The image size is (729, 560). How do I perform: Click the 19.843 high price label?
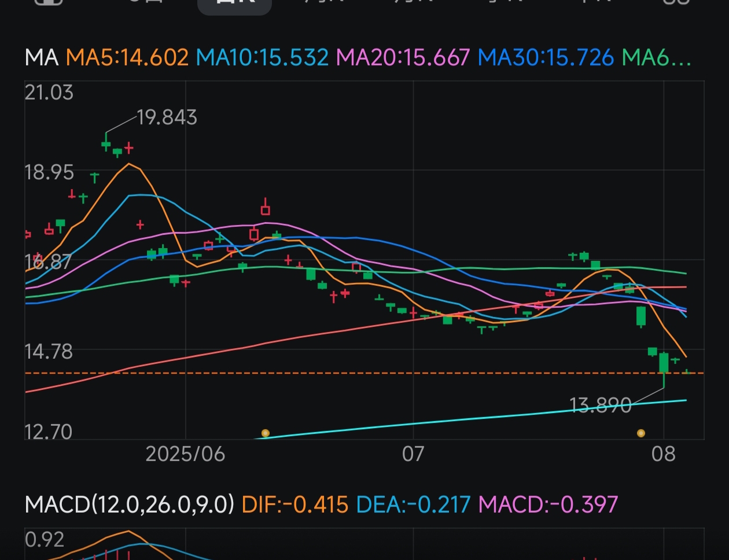click(x=167, y=117)
